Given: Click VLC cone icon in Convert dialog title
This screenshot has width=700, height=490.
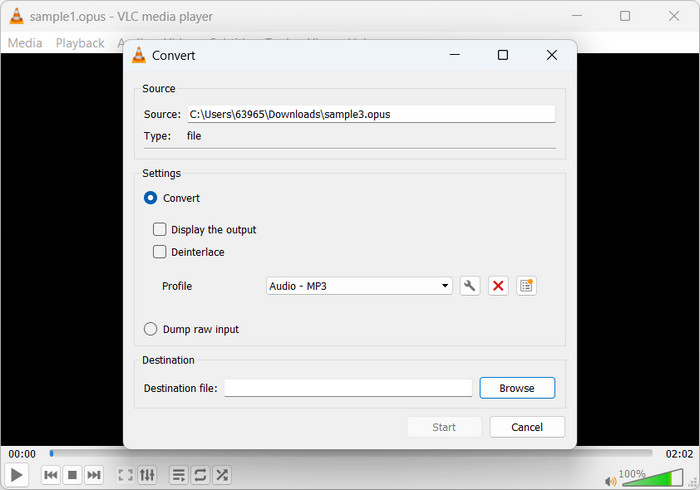Looking at the screenshot, I should point(139,55).
